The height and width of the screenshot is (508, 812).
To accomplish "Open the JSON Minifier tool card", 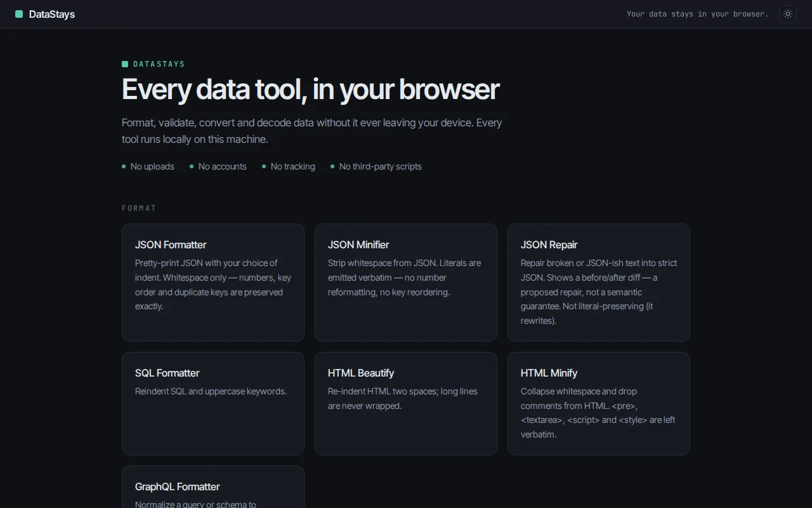I will pyautogui.click(x=406, y=283).
